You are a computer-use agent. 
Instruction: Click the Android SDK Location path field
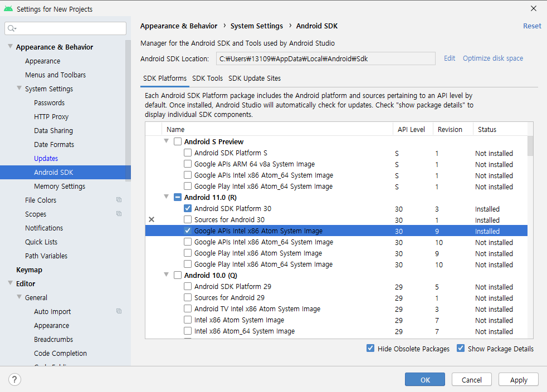coord(326,58)
